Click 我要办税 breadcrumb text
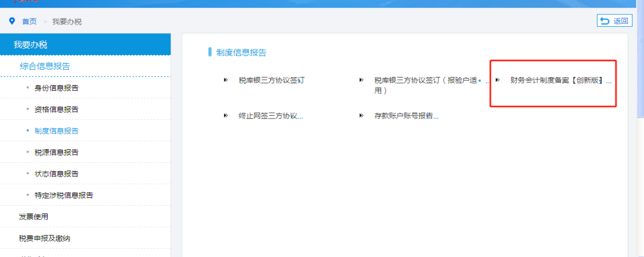This screenshot has height=257, width=644. [67, 21]
